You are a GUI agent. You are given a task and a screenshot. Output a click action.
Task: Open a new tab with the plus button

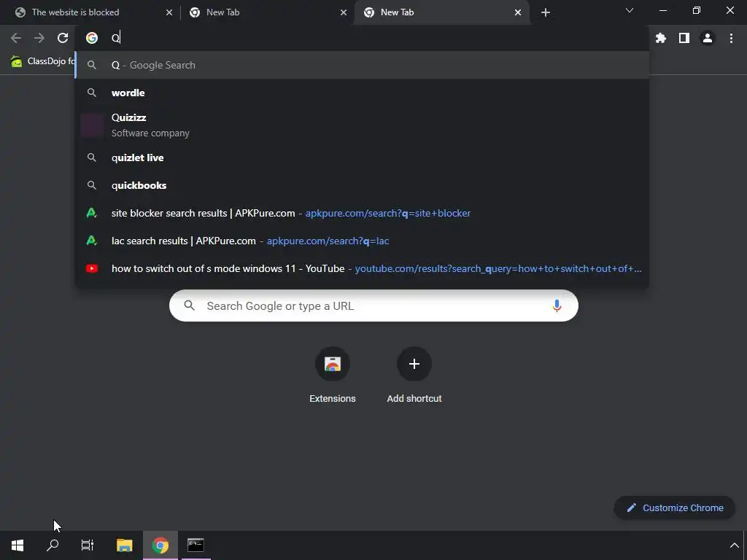[x=546, y=12]
